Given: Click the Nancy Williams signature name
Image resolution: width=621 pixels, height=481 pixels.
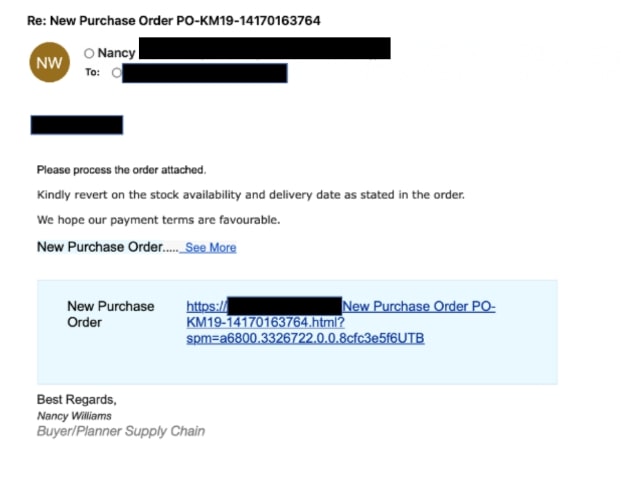Looking at the screenshot, I should (74, 416).
